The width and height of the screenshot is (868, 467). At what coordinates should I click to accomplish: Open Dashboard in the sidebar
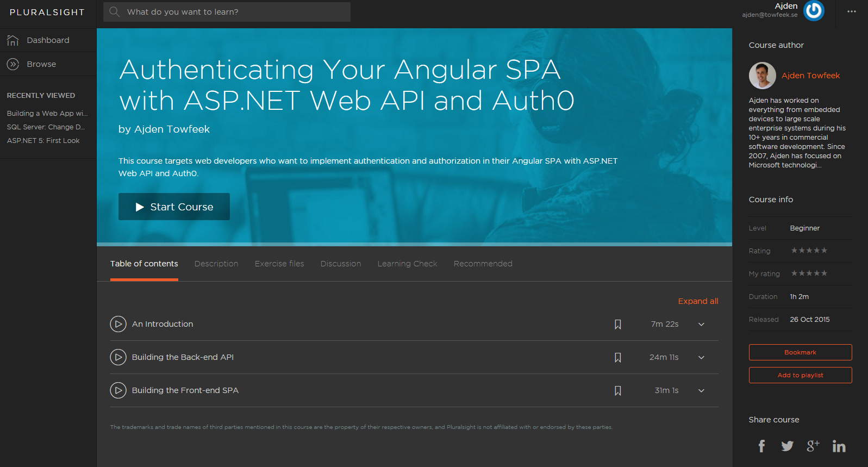48,40
